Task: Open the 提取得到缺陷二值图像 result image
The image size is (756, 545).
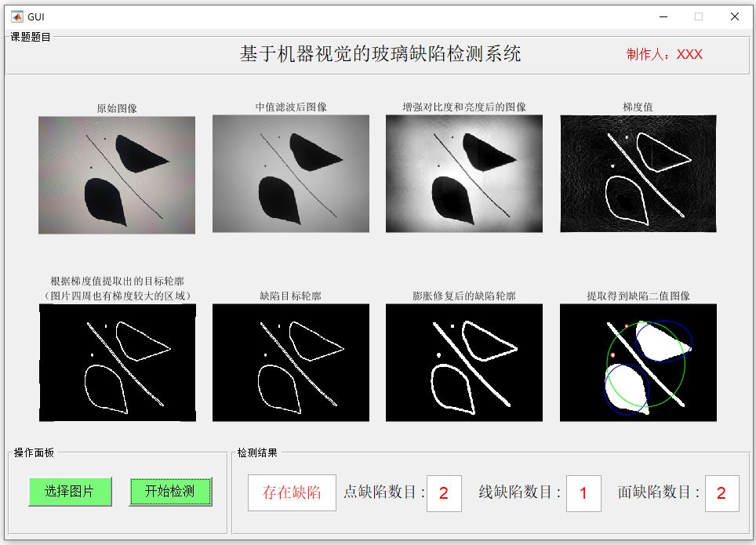Action: [x=638, y=363]
